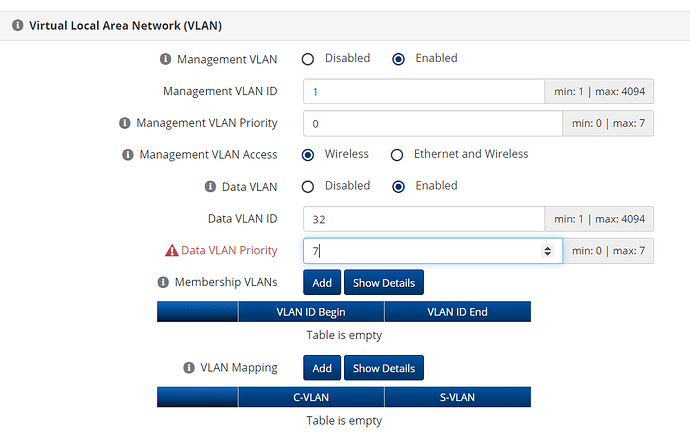This screenshot has width=690, height=439.
Task: Click the Membership VLANs info icon
Action: (x=163, y=282)
